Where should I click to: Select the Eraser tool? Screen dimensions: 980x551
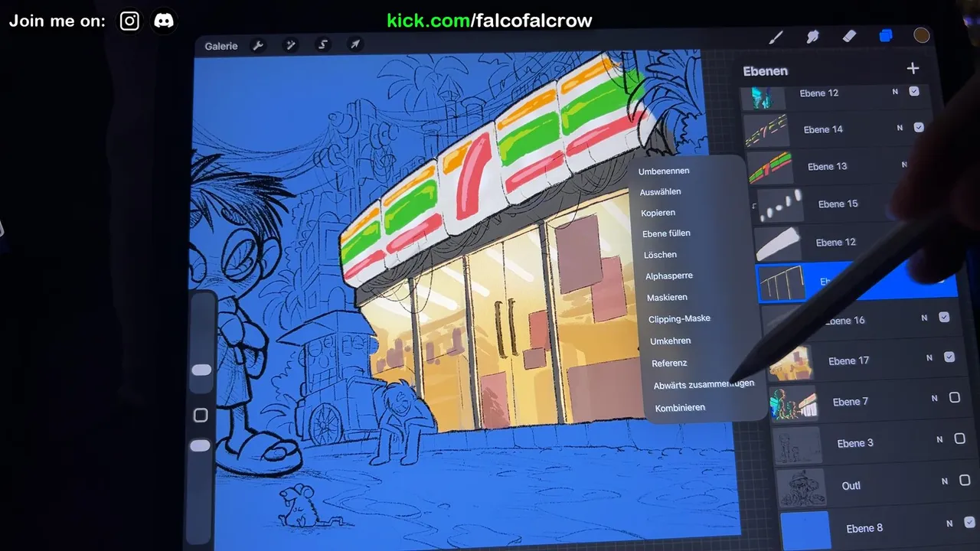coord(849,36)
